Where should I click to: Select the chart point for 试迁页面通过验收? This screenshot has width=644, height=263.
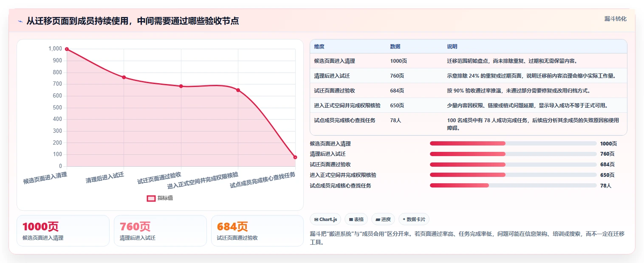(181, 86)
